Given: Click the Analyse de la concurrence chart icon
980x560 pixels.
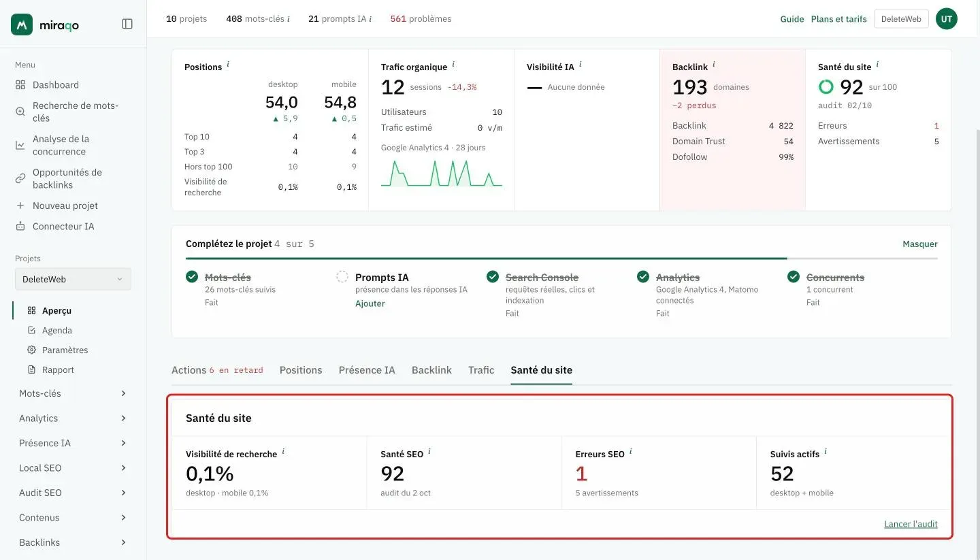Looking at the screenshot, I should [20, 145].
